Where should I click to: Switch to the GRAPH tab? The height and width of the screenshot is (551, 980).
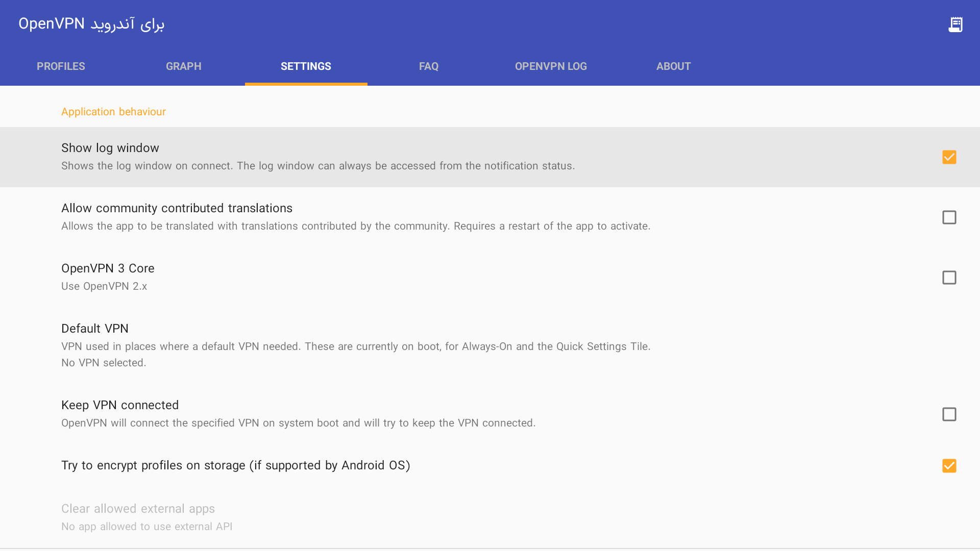[x=183, y=66]
